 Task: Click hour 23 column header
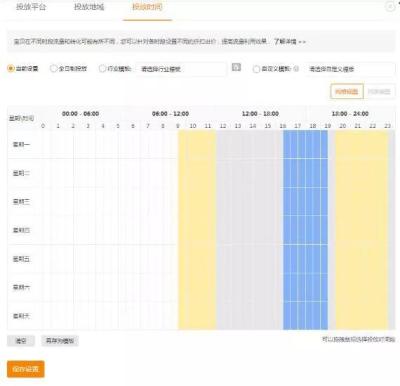coord(388,126)
